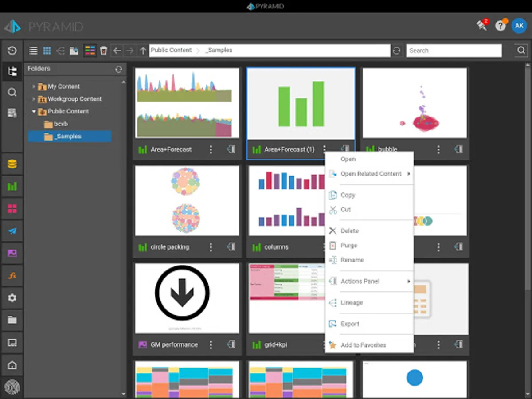Open the circle packing thumbnail
The image size is (532, 399).
click(x=187, y=200)
